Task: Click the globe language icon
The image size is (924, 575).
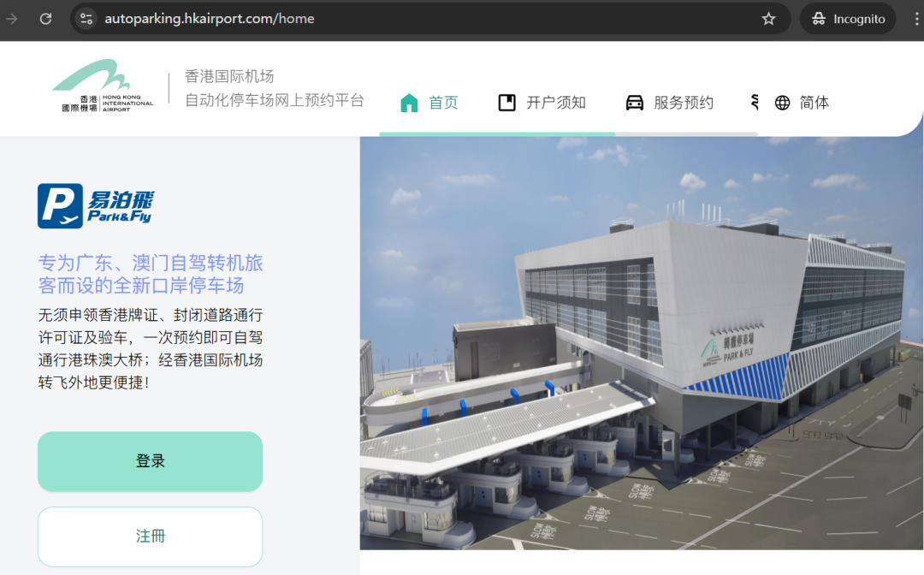Action: tap(782, 103)
